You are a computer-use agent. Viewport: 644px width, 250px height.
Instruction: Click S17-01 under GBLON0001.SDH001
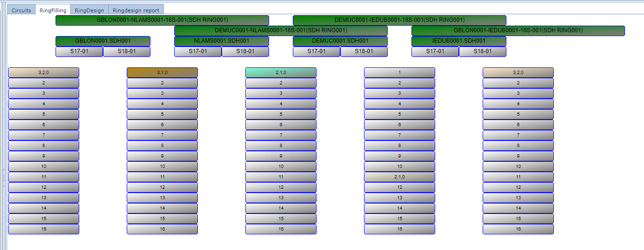pyautogui.click(x=79, y=52)
